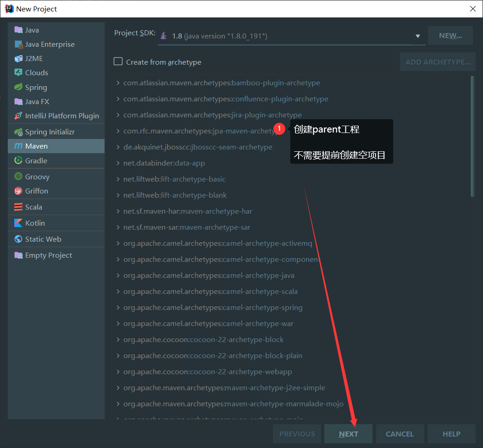Select camel-archetype-activemq row
This screenshot has width=483, height=448.
tap(291, 243)
